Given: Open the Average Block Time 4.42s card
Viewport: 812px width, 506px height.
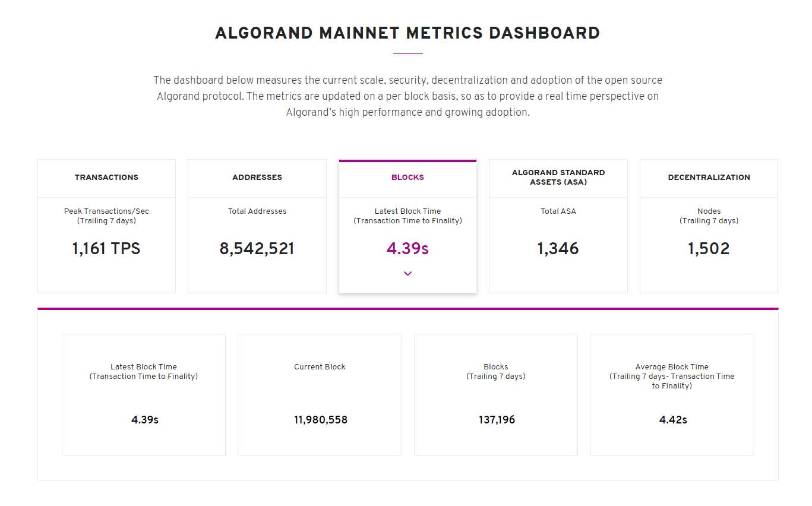Looking at the screenshot, I should pos(672,394).
